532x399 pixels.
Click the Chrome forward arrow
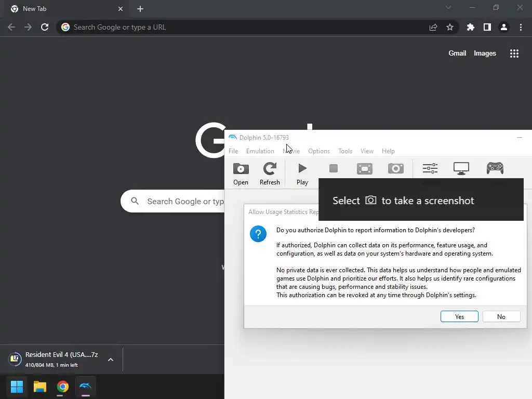tap(28, 27)
